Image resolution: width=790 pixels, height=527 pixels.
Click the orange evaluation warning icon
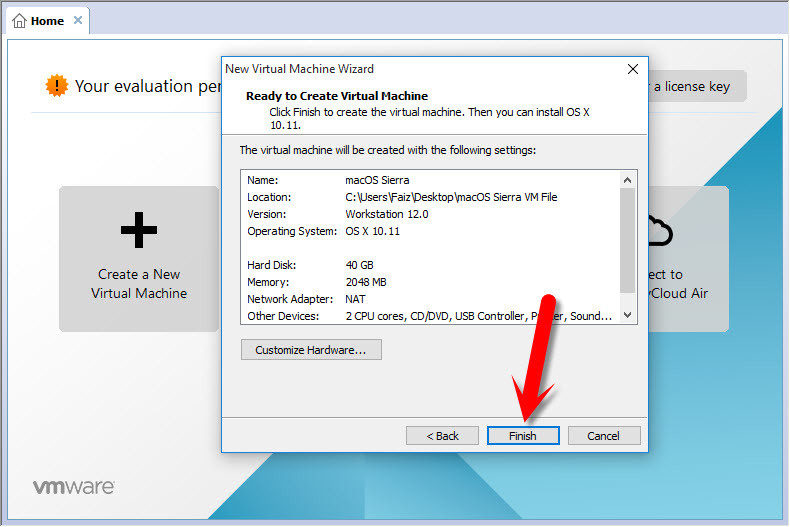click(56, 85)
